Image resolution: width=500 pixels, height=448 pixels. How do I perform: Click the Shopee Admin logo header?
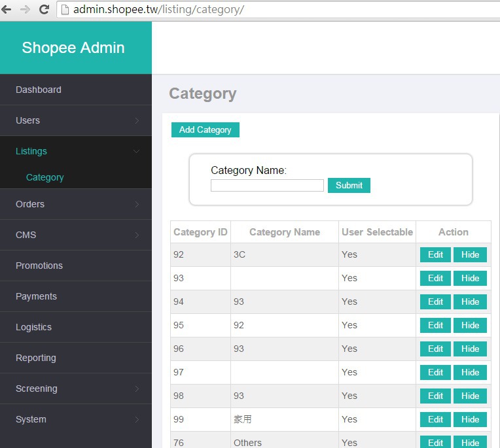pos(73,48)
